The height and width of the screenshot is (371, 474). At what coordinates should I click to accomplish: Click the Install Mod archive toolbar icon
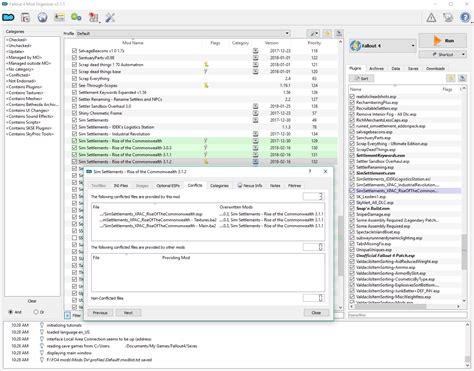pyautogui.click(x=25, y=17)
